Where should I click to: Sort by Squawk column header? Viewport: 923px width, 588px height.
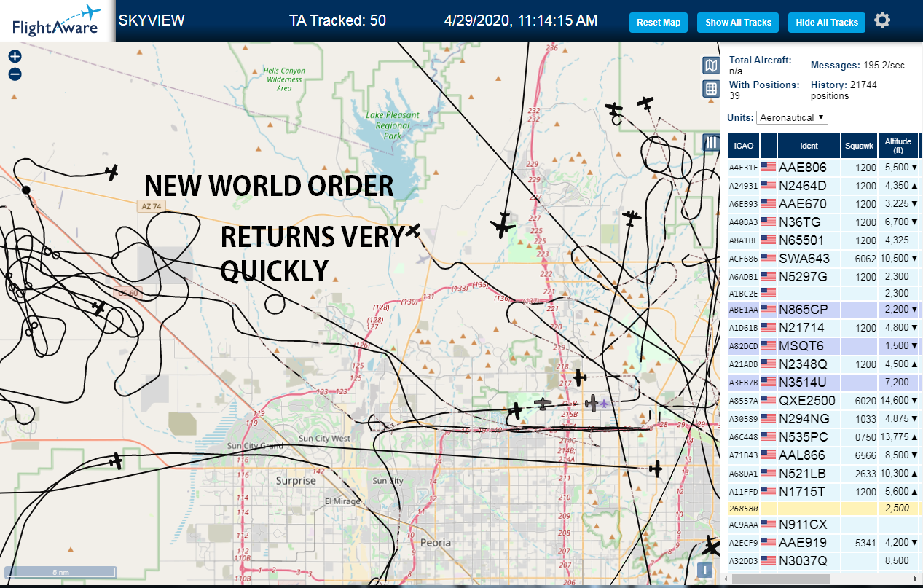(859, 146)
